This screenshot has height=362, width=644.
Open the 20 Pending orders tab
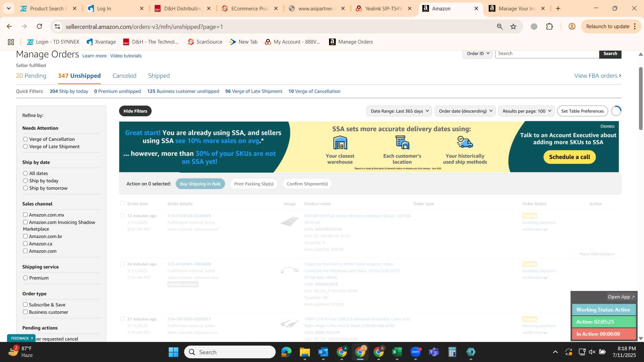31,76
